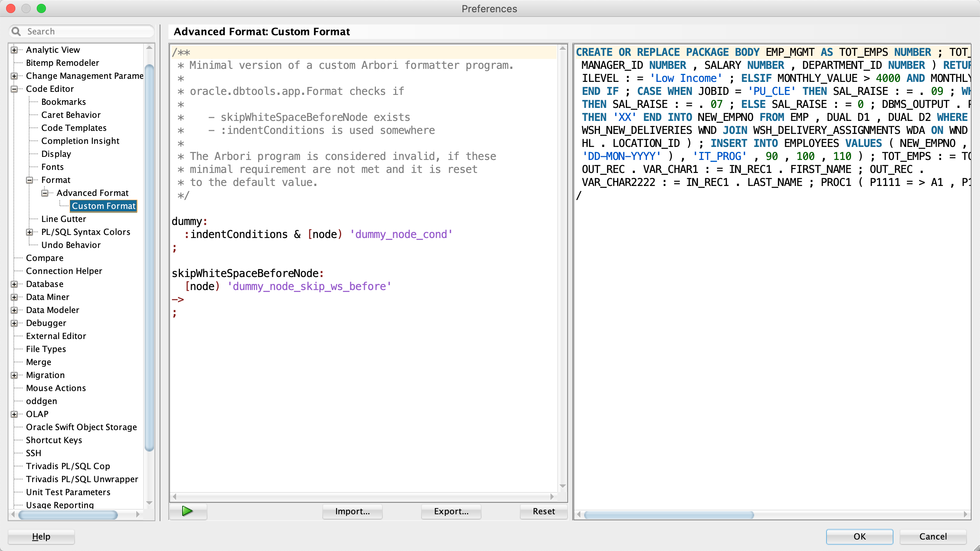Confirm preferences with OK button
The height and width of the screenshot is (551, 980).
[x=859, y=536]
